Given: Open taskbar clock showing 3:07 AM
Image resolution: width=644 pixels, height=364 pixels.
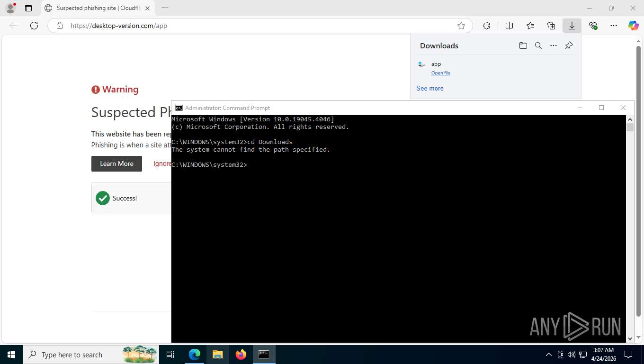Looking at the screenshot, I should tap(603, 355).
